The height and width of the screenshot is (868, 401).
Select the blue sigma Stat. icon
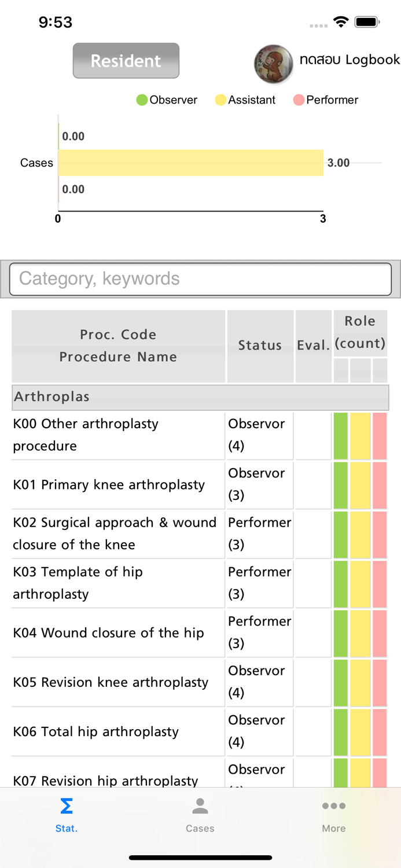click(x=66, y=804)
